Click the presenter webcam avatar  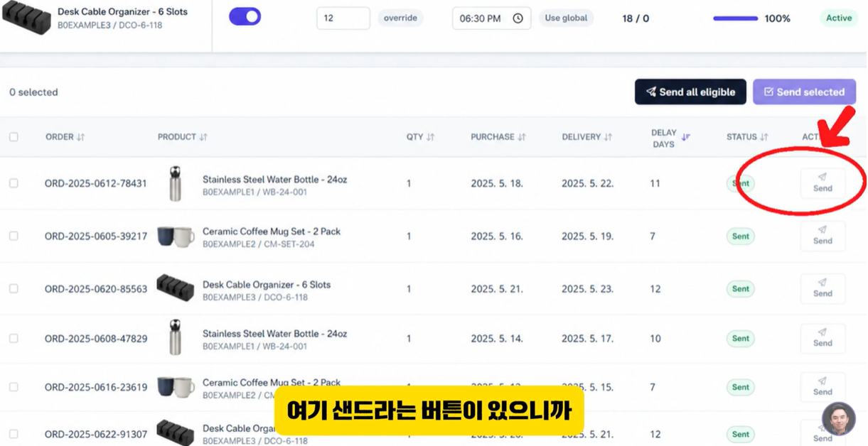(x=838, y=418)
